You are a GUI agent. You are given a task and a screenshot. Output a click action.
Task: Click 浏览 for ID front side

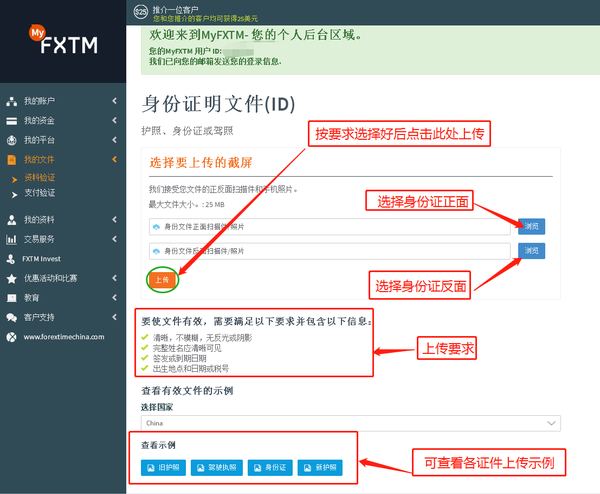531,226
